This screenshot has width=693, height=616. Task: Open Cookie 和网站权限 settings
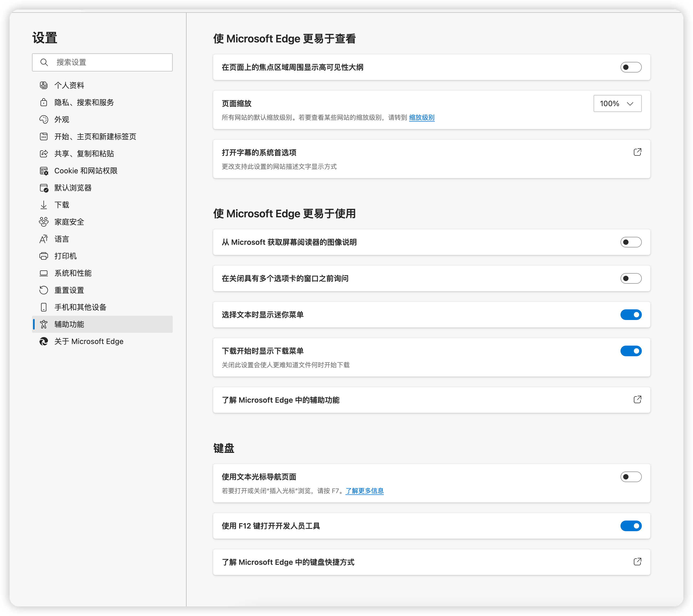[x=102, y=171]
